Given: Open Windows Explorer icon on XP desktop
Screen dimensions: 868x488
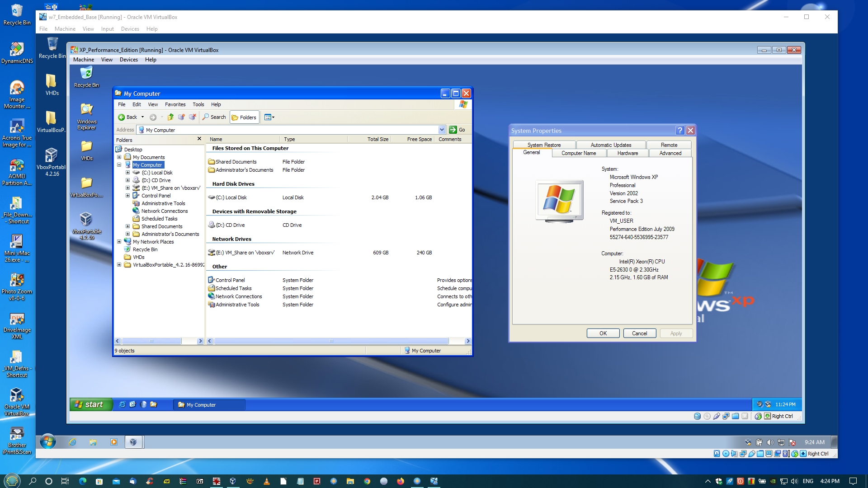Looking at the screenshot, I should [86, 116].
